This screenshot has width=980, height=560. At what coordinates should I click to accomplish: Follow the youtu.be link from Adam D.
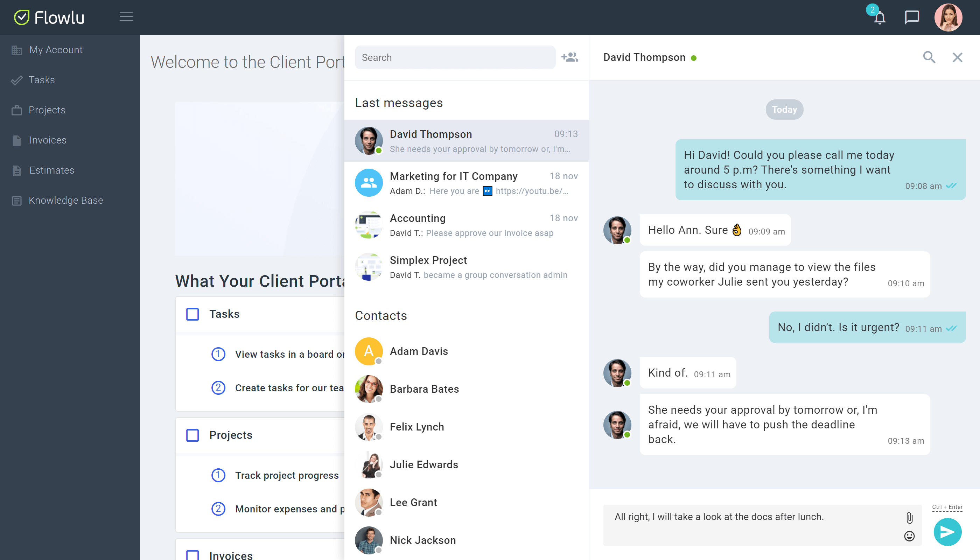[530, 191]
